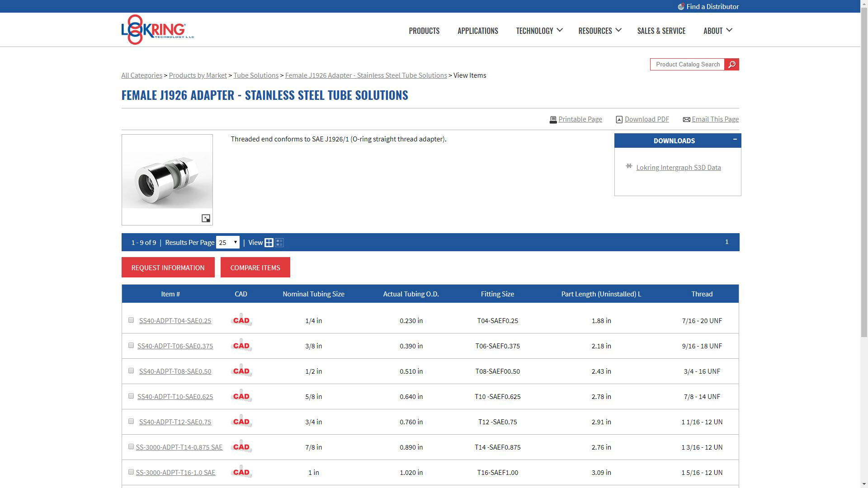
Task: Click CAD icon for SS-3000-ADPT-T16-1.0 SAE
Action: coord(241,472)
